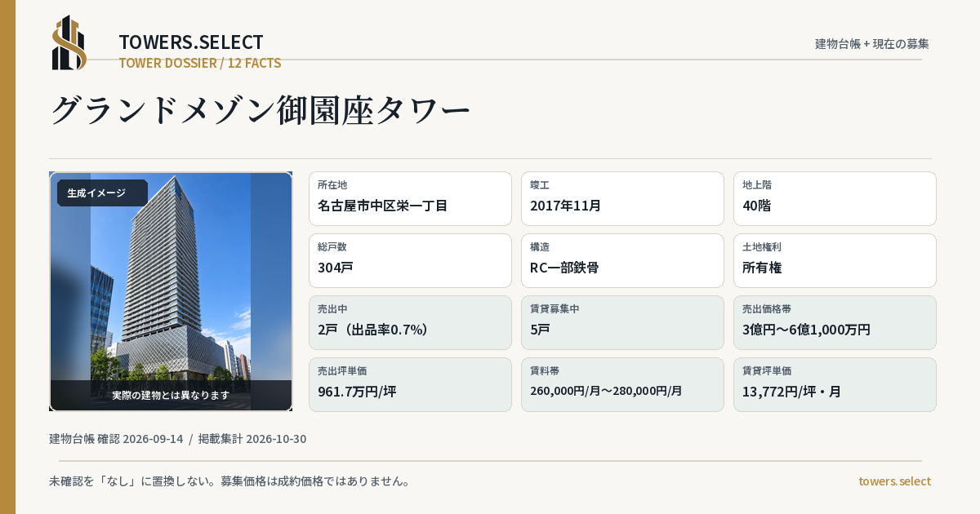Screen dimensions: 980x514
Task: Click the 建物台帳 + 現在の募集 header label
Action: (x=871, y=44)
